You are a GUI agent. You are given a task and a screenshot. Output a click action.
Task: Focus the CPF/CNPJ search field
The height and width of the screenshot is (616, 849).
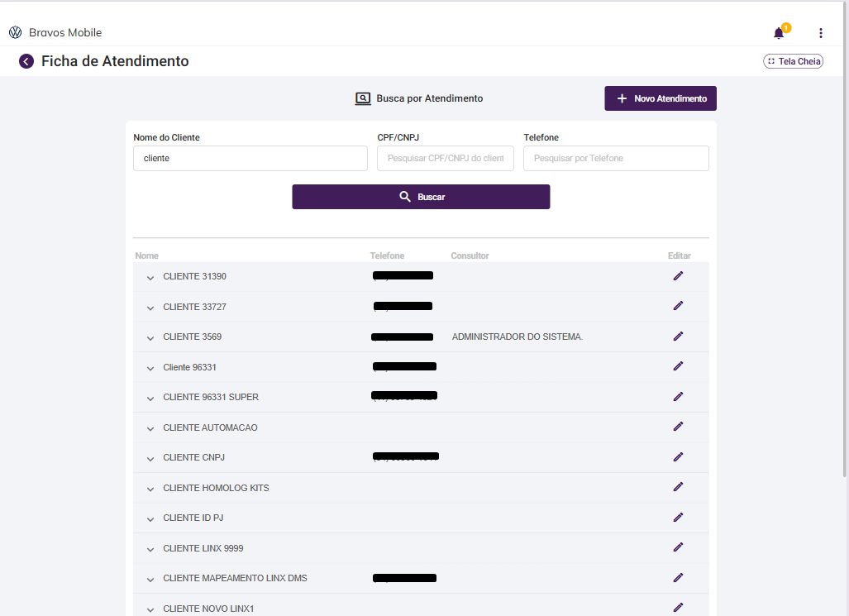pos(445,158)
